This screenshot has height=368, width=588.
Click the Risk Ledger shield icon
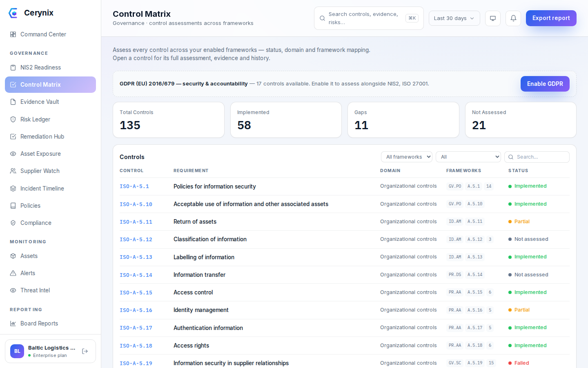tap(13, 119)
